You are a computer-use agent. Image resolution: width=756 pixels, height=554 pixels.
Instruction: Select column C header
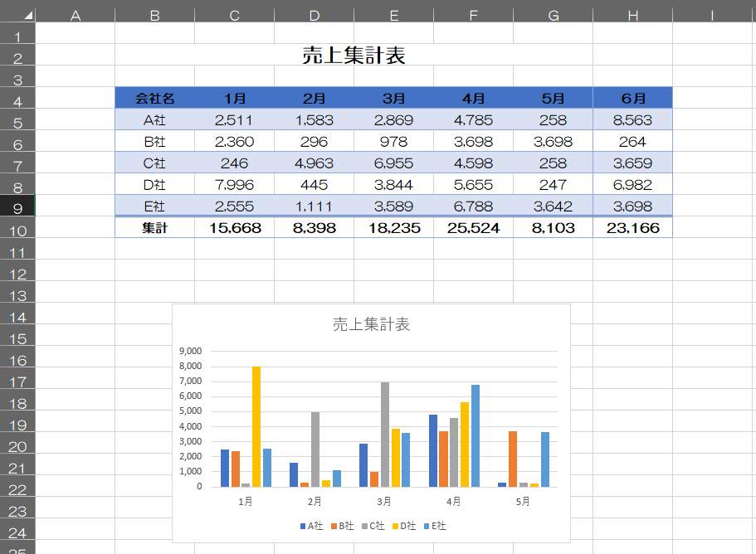[234, 14]
